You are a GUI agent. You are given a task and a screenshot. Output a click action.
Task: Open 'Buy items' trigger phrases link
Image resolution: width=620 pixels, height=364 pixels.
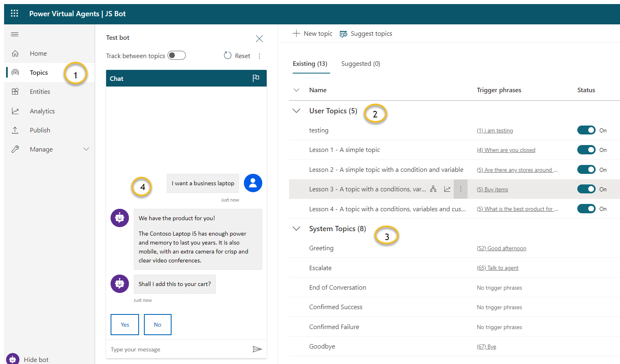tap(492, 189)
